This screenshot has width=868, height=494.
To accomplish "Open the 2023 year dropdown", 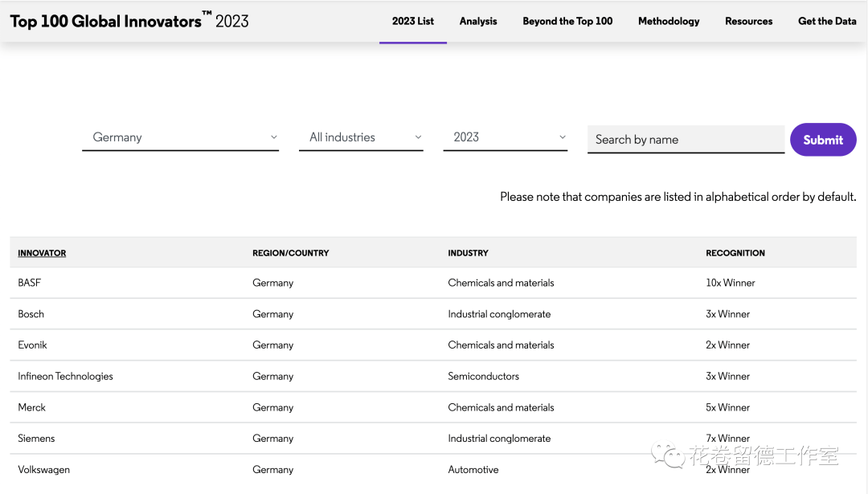I will click(505, 137).
